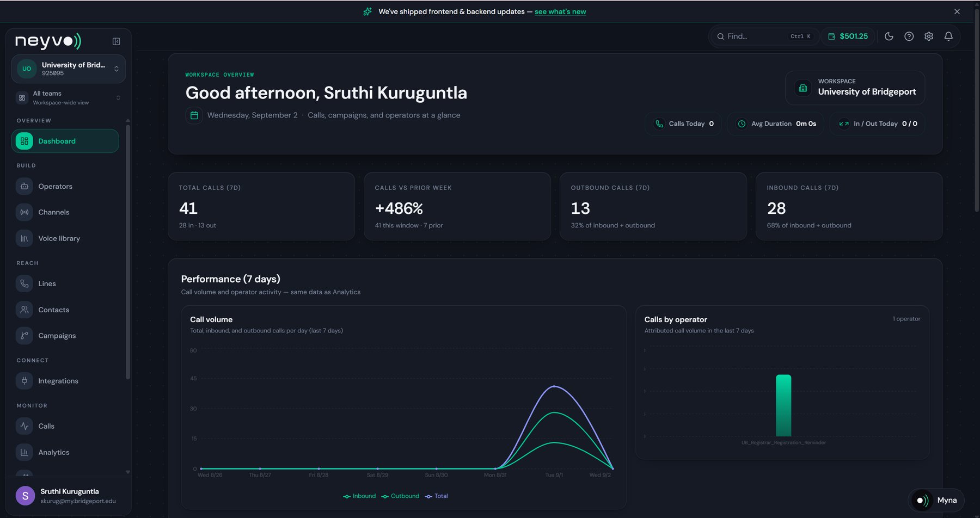Click the Outbound Calls (7D) card
The width and height of the screenshot is (980, 518).
point(653,206)
